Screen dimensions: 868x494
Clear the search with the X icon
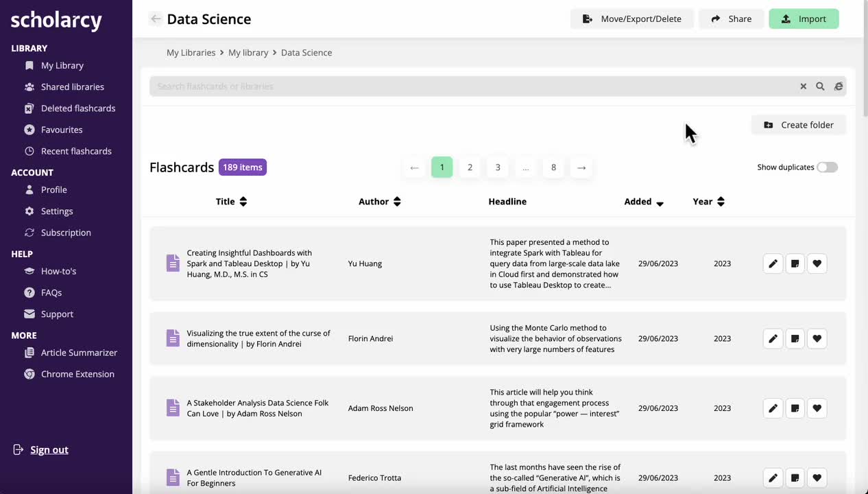click(x=803, y=86)
